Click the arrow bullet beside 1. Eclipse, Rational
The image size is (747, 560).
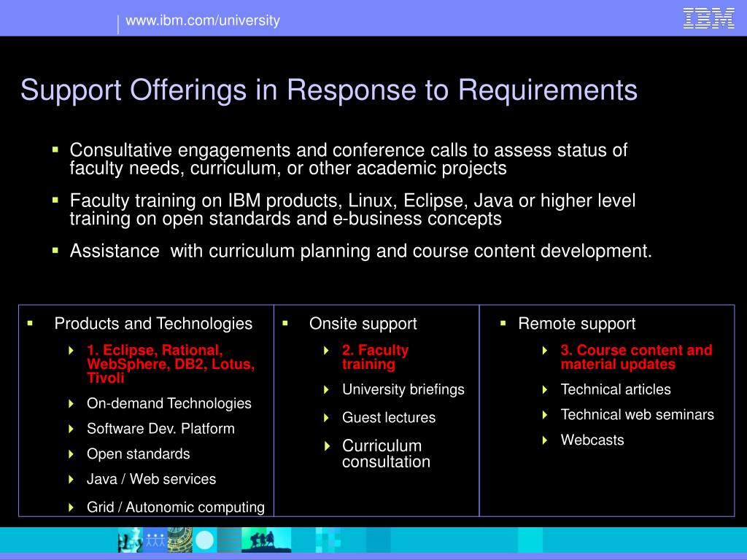pos(71,351)
